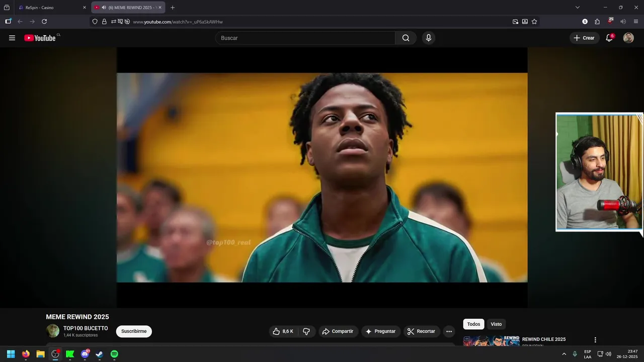Click the Preguntar button
Screen dimensions: 644x362
pyautogui.click(x=380, y=331)
